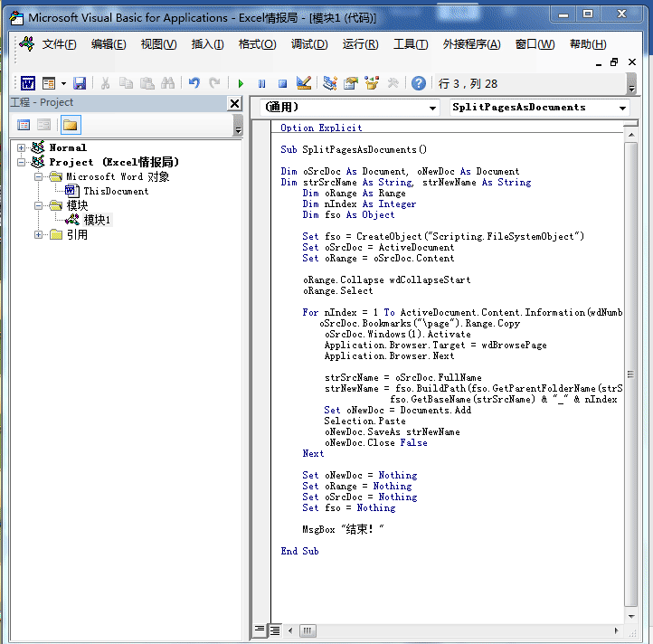
Task: Close the 工程 - Project panel
Action: point(235,103)
